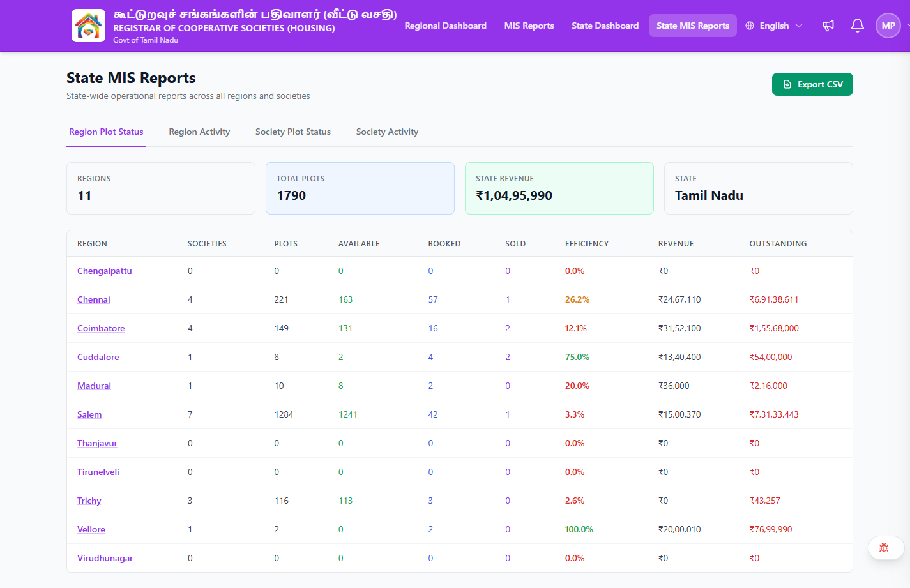Export the report as CSV
910x588 pixels.
812,84
